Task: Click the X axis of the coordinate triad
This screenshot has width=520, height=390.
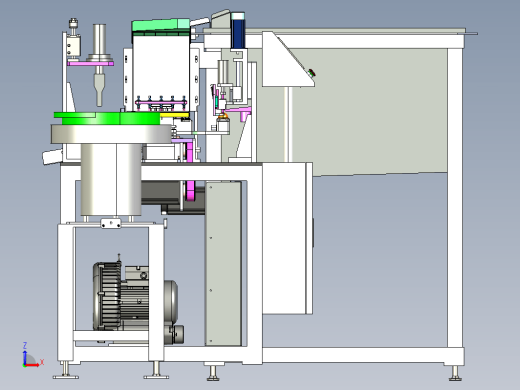Action: click(x=33, y=364)
